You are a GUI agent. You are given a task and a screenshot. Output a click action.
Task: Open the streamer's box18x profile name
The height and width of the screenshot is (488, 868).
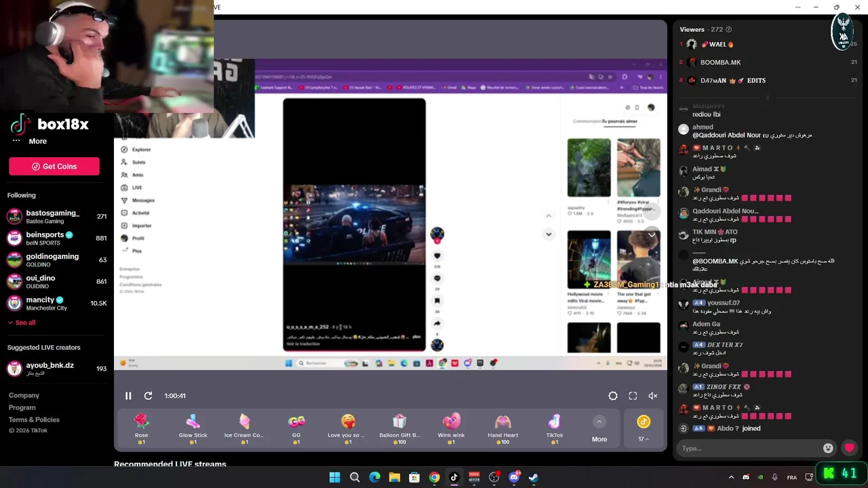(63, 125)
